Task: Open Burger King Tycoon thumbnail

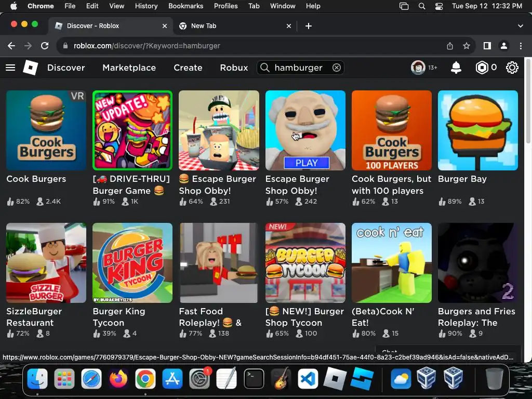Action: point(132,262)
